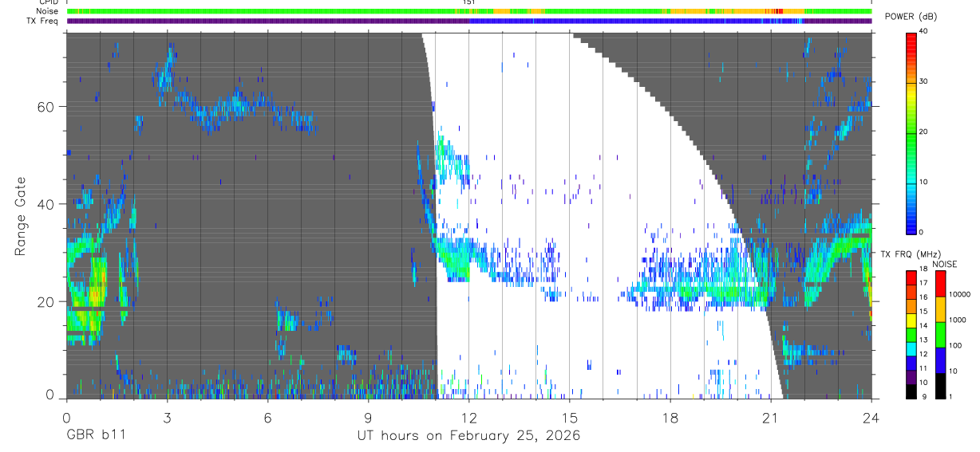The image size is (980, 452).
Task: Click the '9' value on TX FRQ scale
Action: (x=925, y=396)
